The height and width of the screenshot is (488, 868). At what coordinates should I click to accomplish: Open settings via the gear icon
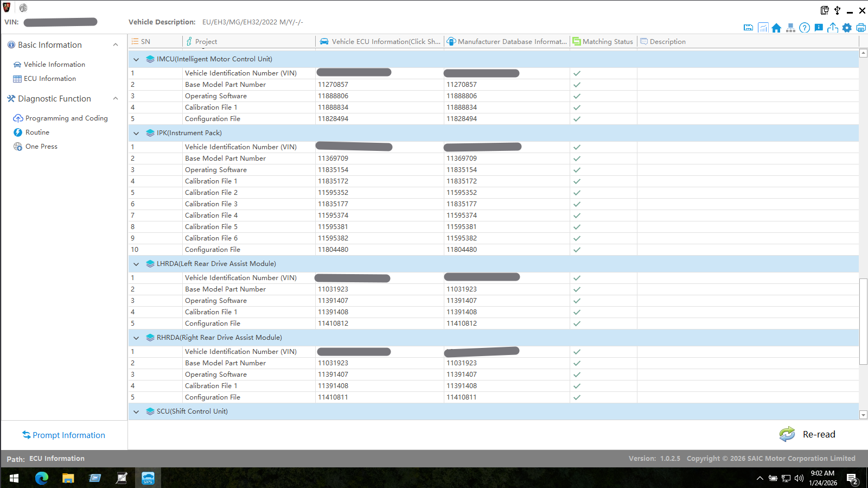pyautogui.click(x=847, y=28)
